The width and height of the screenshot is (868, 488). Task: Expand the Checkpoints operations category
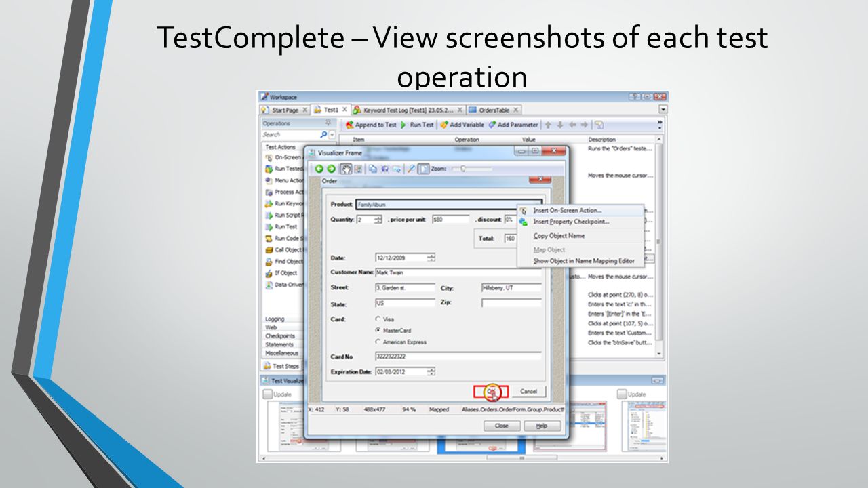tap(281, 335)
